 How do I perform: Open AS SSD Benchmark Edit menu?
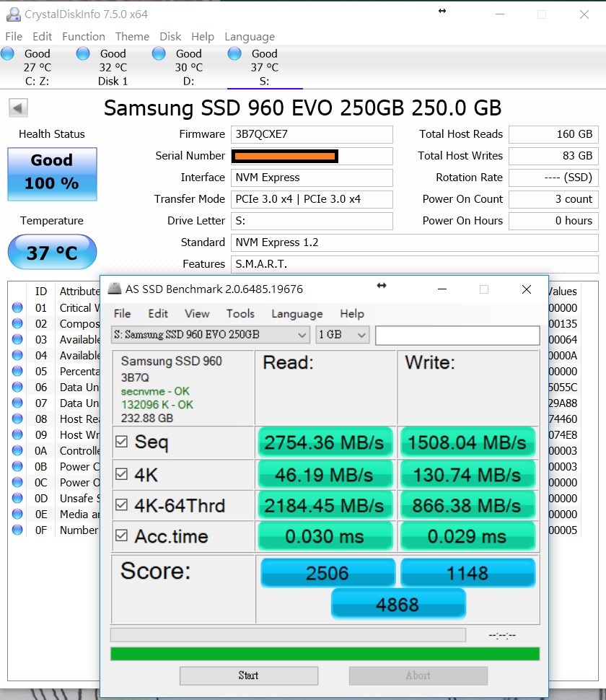click(x=158, y=313)
